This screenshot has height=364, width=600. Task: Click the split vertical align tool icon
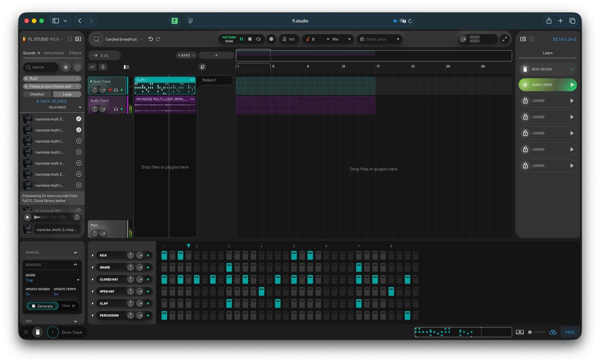coord(103,66)
